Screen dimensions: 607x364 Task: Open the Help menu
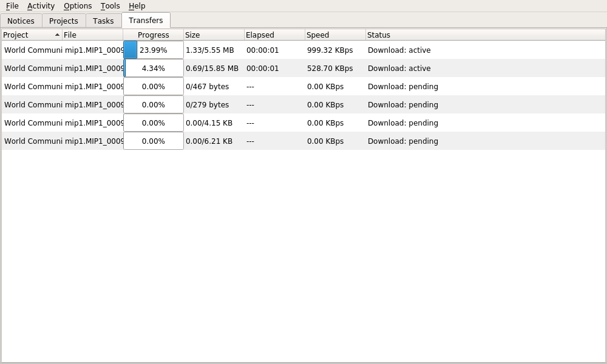(137, 6)
